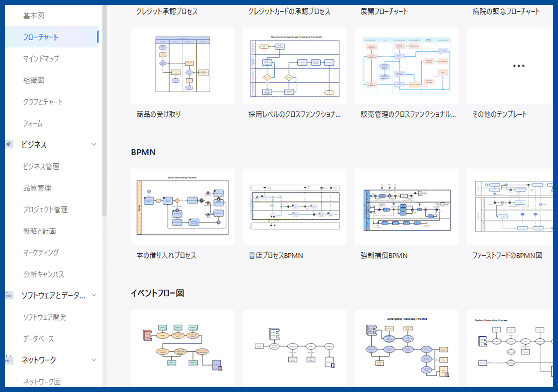Open 採用レベルのクロスファンクショナル template thumbnail
Viewport: 558px width, 392px height.
[294, 66]
